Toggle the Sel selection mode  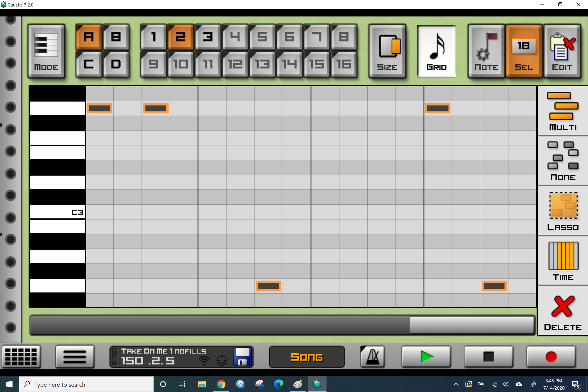pos(524,51)
